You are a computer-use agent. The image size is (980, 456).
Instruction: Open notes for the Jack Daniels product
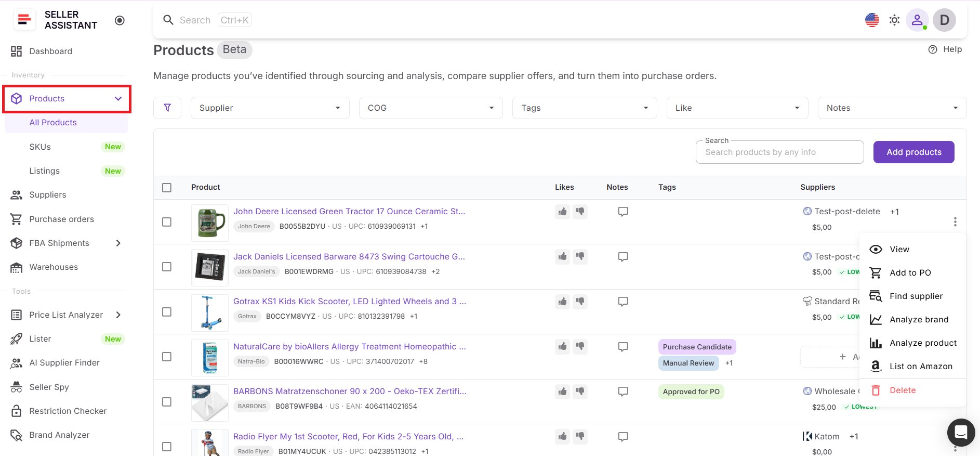pos(623,257)
